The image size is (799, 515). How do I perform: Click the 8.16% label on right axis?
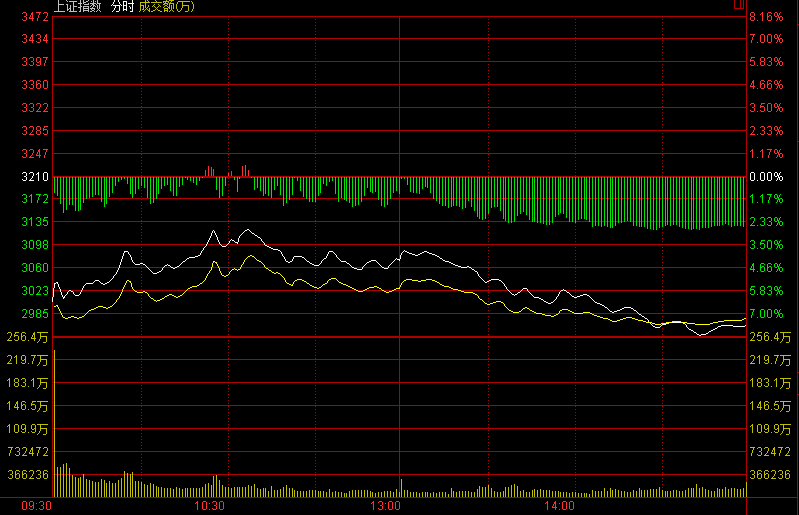[x=766, y=17]
